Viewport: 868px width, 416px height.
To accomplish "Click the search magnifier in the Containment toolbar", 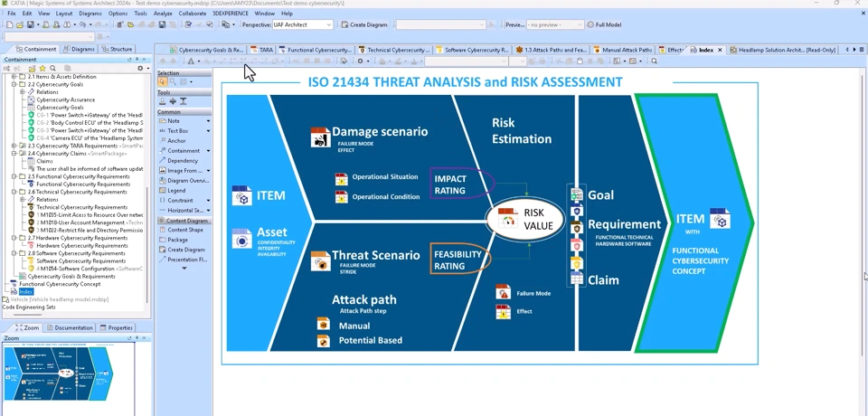I will tap(52, 68).
